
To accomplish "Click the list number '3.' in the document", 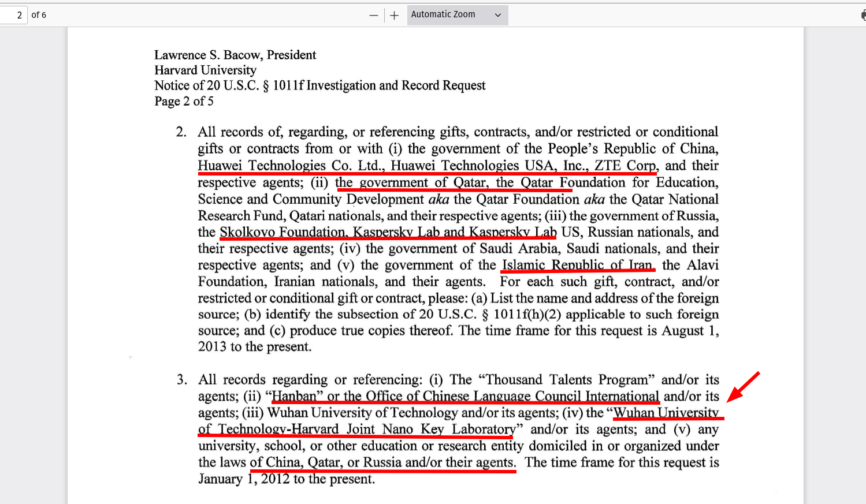I will [182, 380].
